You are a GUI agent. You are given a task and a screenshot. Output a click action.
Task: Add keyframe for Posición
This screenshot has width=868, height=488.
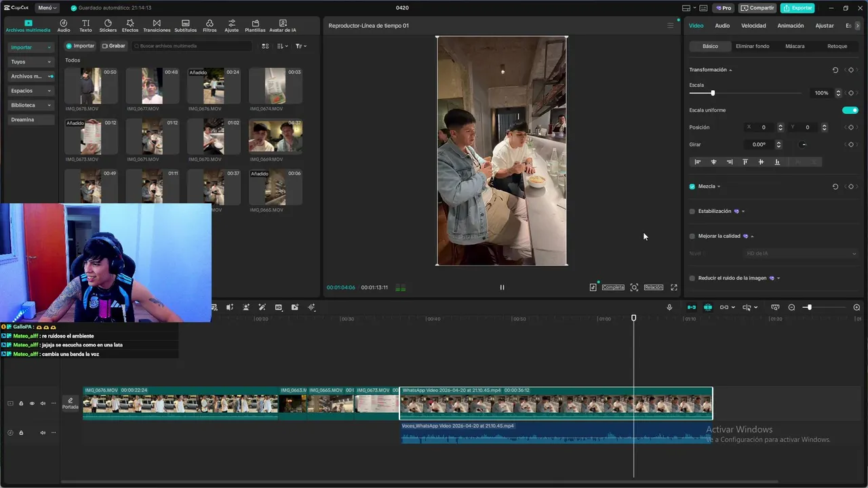pyautogui.click(x=851, y=127)
